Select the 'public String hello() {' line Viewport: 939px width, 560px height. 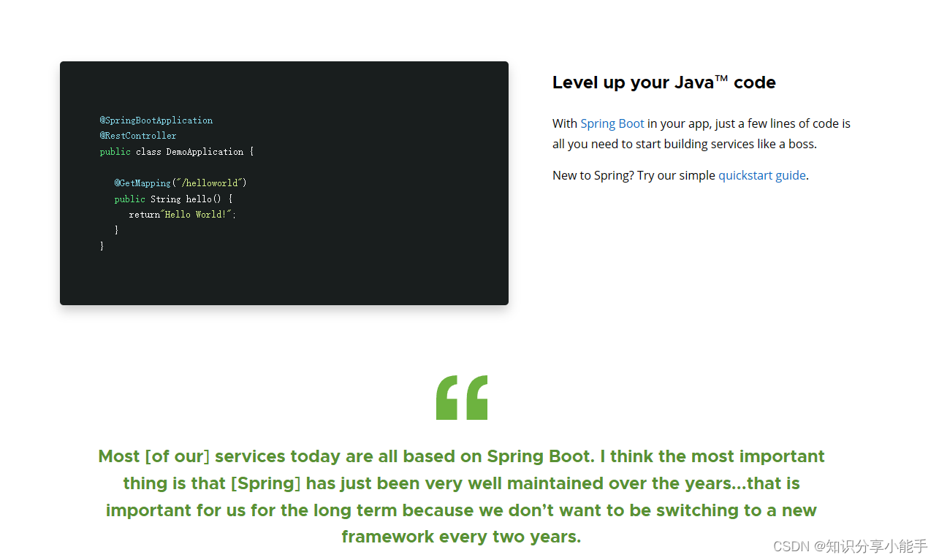[173, 199]
